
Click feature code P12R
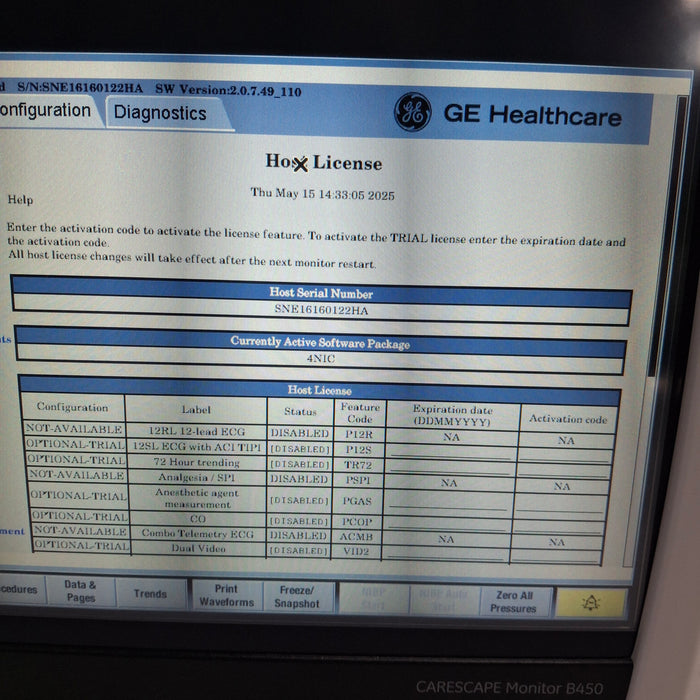tap(359, 434)
